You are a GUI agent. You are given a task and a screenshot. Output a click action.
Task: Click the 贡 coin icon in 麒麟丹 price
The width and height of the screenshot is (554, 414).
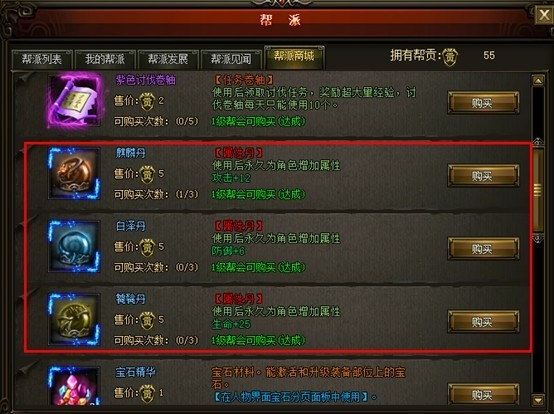click(147, 174)
